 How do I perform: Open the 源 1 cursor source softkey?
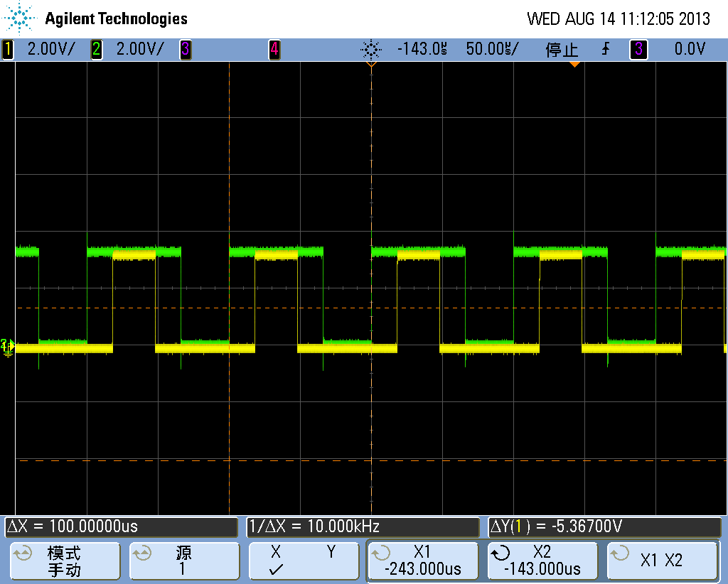[185, 561]
